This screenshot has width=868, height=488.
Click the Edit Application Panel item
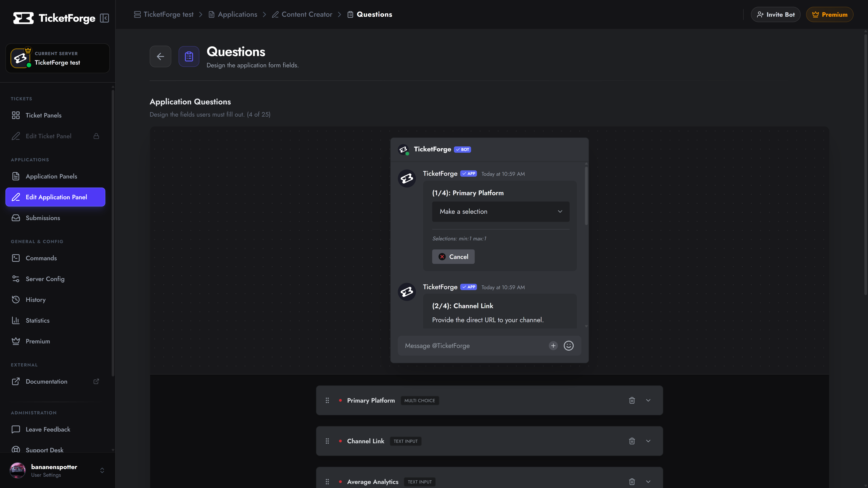click(55, 197)
